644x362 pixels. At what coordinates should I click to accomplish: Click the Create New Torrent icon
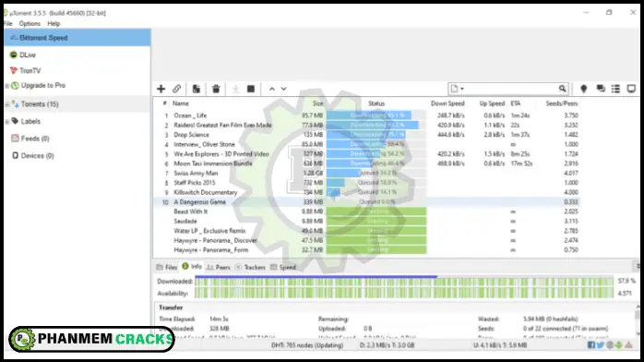click(197, 89)
